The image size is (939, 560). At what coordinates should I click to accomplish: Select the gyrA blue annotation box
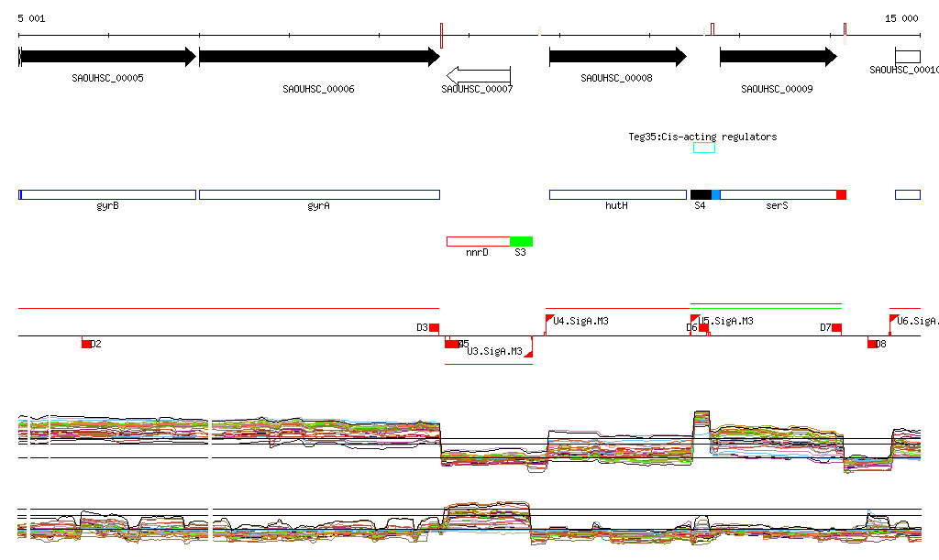[x=319, y=194]
